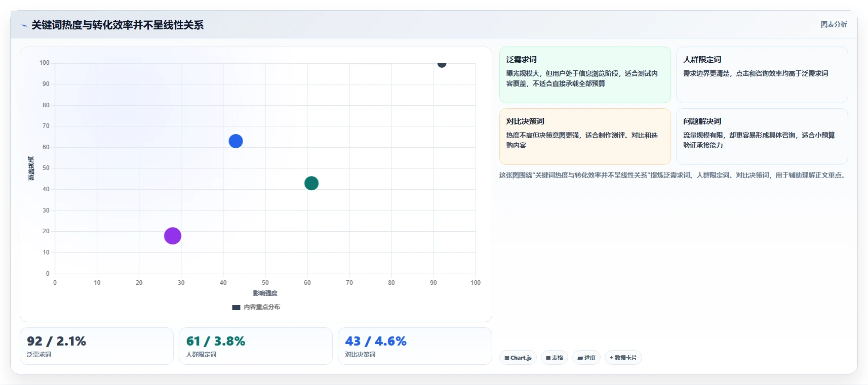Click the 问题解决词 card description text
The image size is (868, 385).
tap(759, 140)
